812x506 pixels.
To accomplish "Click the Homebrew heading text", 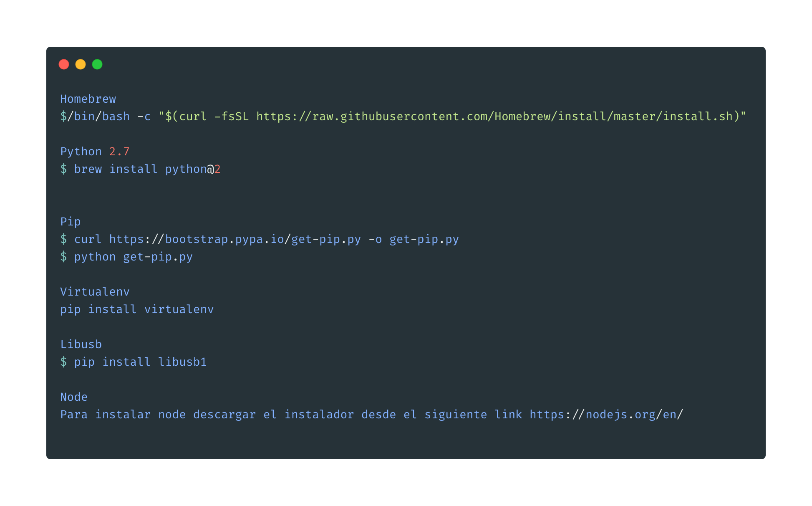I will pyautogui.click(x=88, y=99).
